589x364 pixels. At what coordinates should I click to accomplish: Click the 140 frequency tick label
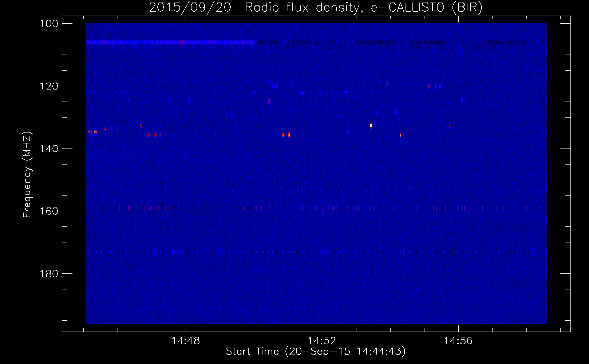(x=49, y=149)
